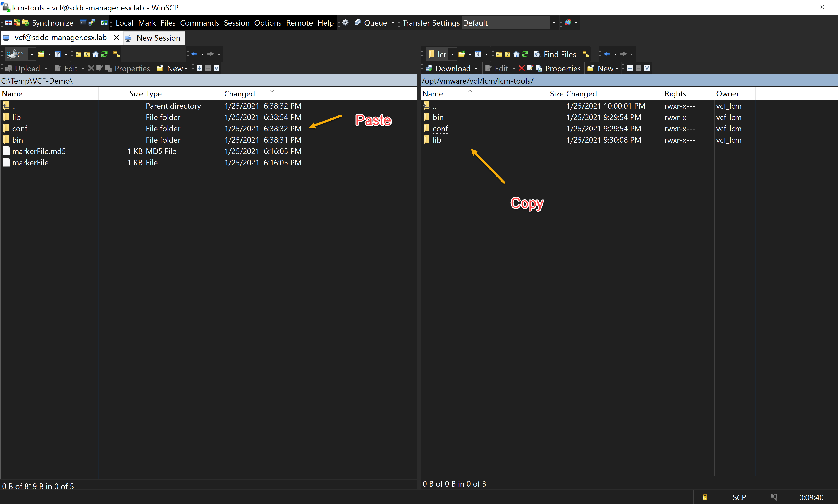Open the Local menu

pos(124,23)
